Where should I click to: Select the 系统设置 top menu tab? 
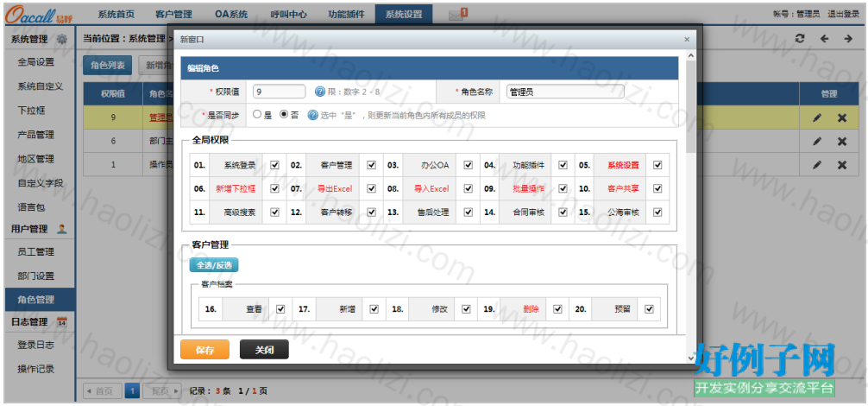click(x=404, y=15)
